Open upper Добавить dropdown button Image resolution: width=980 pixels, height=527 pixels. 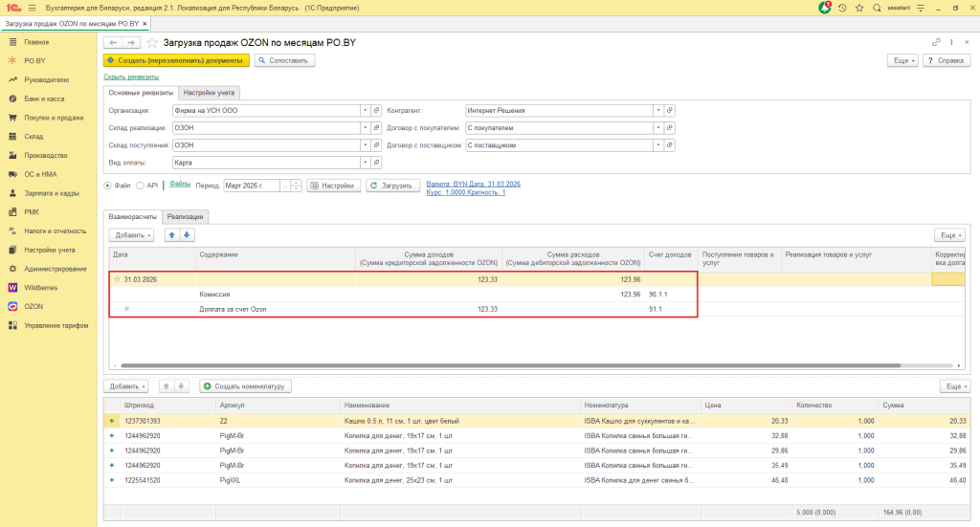[131, 234]
